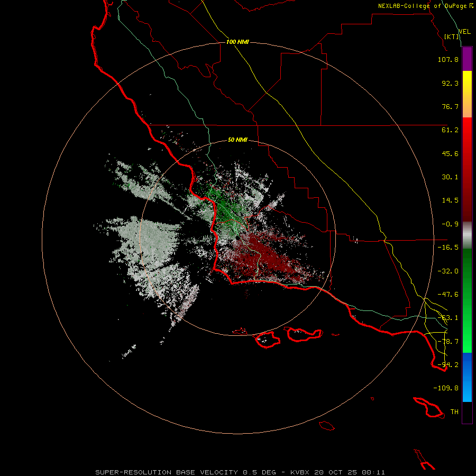Image resolution: width=476 pixels, height=476 pixels.
Task: Click the 100 NMI range ring label
Action: (237, 42)
